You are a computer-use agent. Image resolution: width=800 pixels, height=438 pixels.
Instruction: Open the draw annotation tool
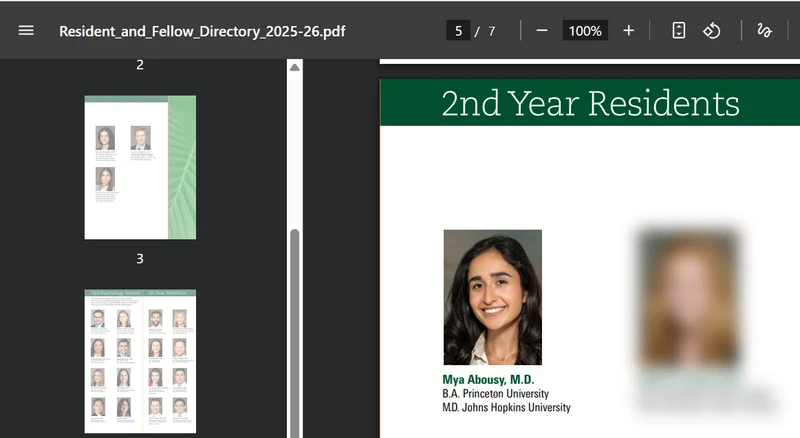point(764,31)
